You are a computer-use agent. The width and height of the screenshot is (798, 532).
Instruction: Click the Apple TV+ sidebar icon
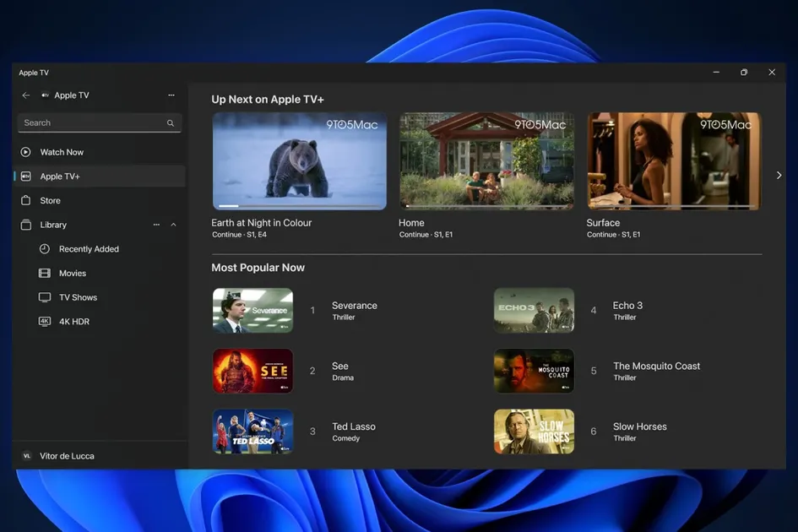tap(26, 176)
